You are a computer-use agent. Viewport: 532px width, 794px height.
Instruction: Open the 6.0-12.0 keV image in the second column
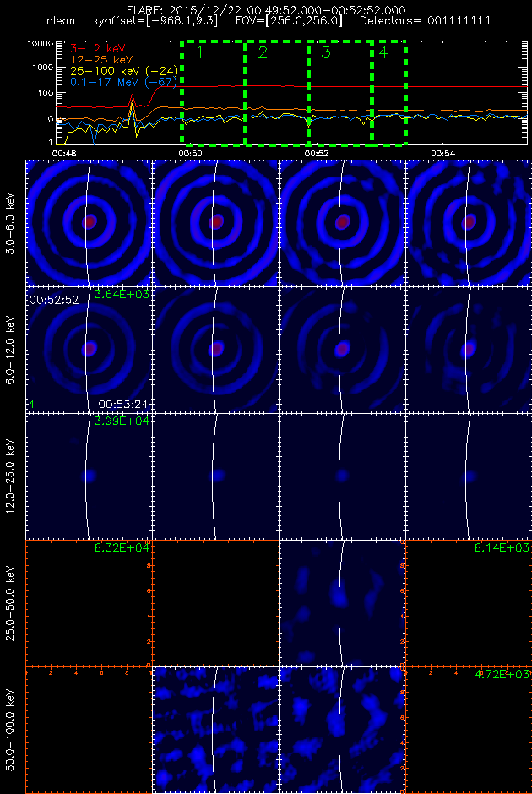pyautogui.click(x=215, y=350)
